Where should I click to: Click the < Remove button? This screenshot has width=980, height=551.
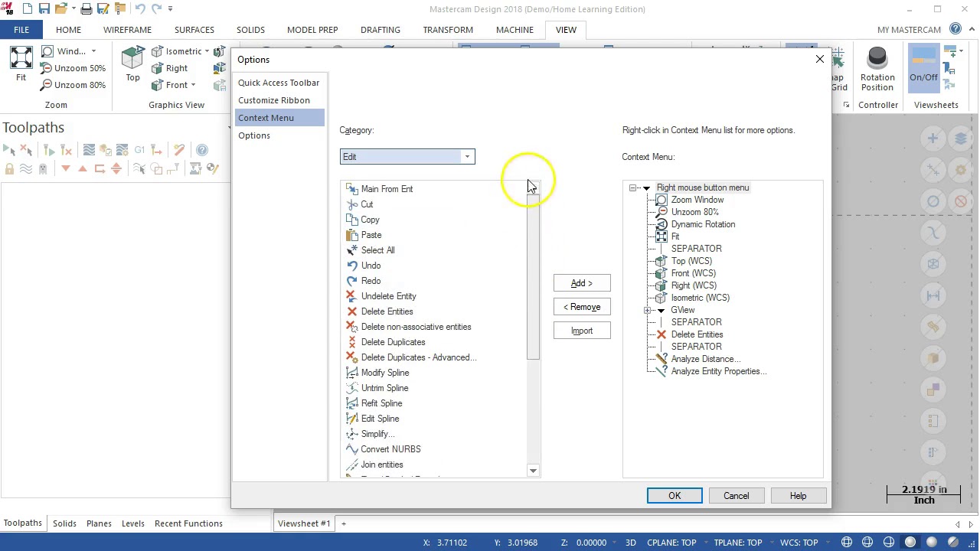(582, 307)
